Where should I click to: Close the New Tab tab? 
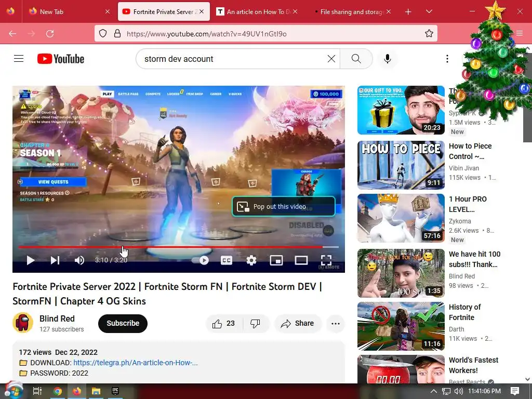tap(108, 11)
